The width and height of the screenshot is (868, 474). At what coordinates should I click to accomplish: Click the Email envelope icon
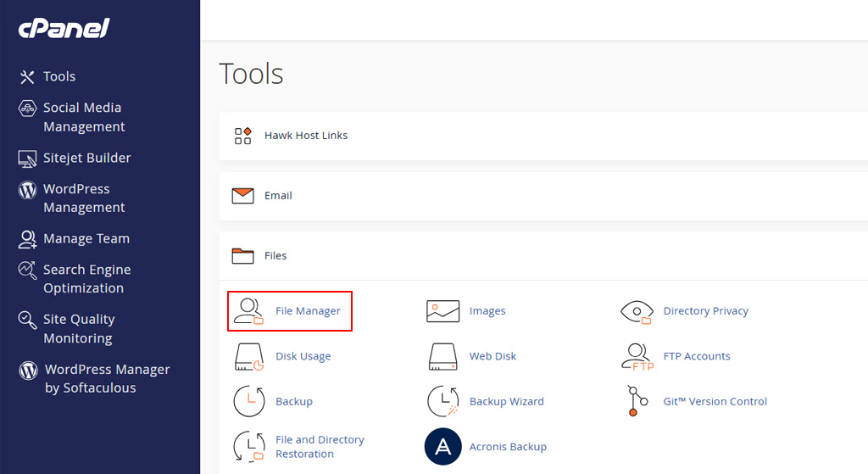point(243,196)
